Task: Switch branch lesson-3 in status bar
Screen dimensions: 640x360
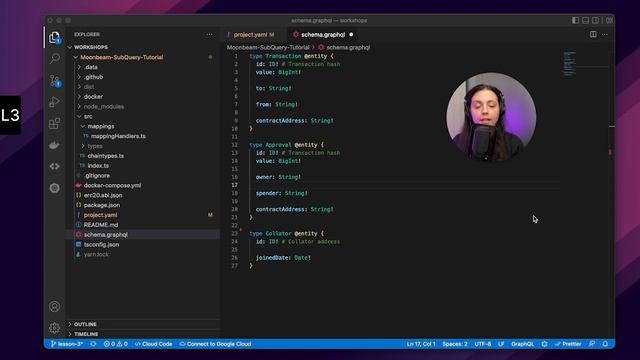Action: coord(67,344)
